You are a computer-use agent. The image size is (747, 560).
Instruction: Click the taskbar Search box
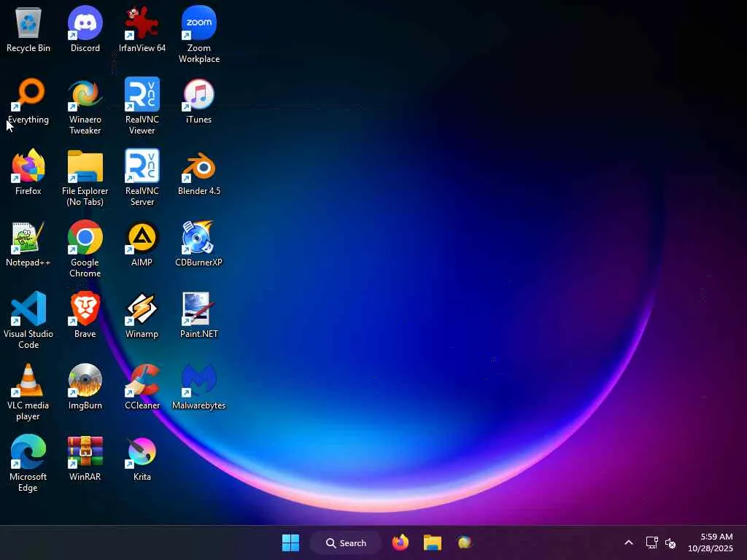click(x=346, y=542)
